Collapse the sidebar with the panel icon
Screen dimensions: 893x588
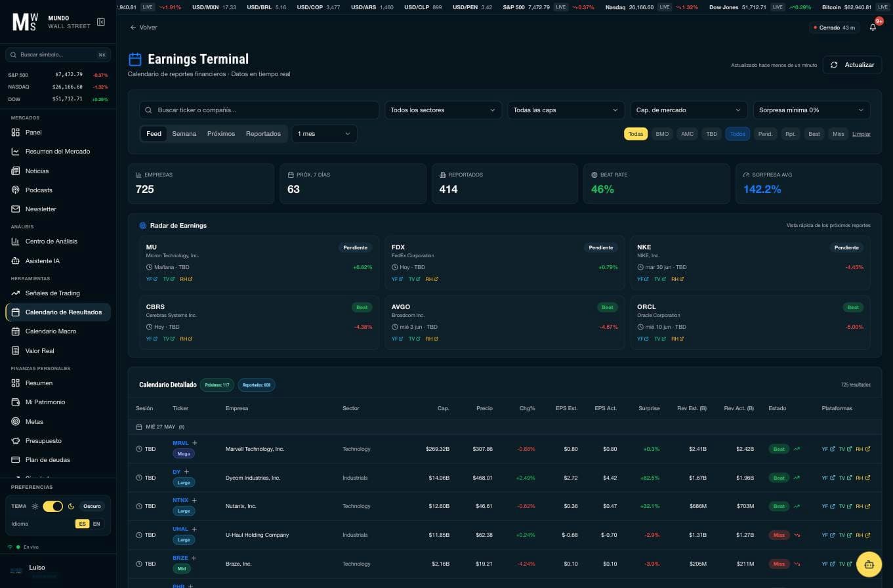click(101, 22)
